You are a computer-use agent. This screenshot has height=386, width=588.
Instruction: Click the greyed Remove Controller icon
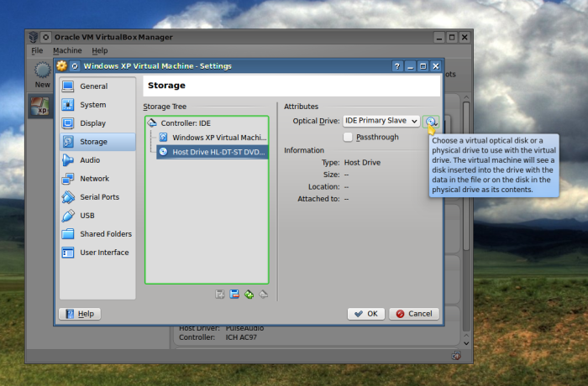264,295
